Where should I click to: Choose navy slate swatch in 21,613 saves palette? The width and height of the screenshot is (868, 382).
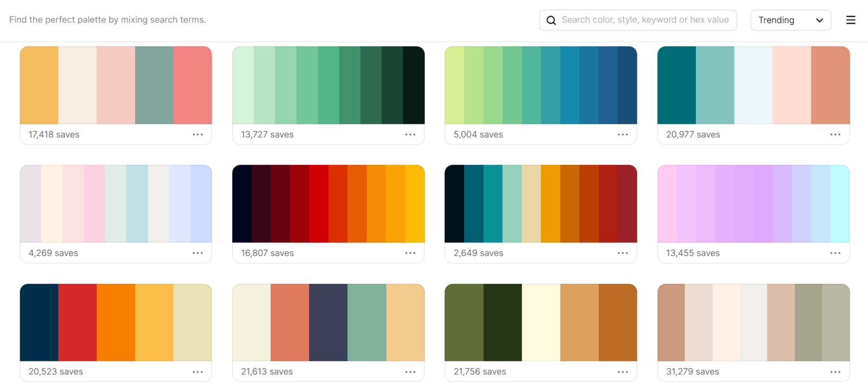coord(328,322)
